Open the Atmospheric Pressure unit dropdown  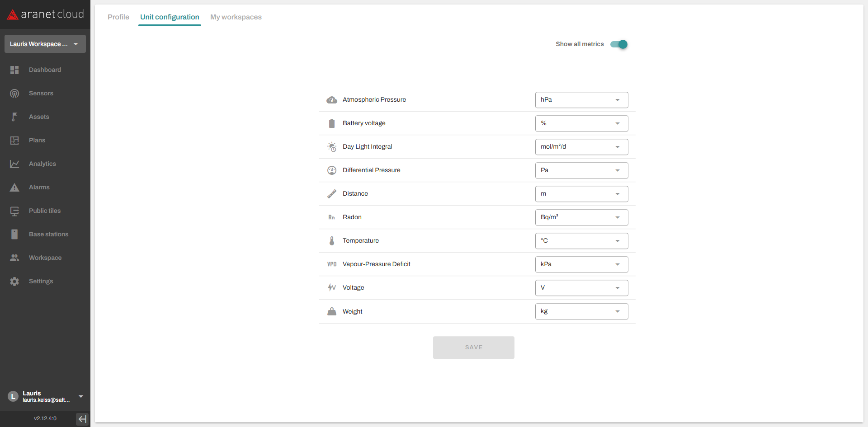pyautogui.click(x=581, y=100)
